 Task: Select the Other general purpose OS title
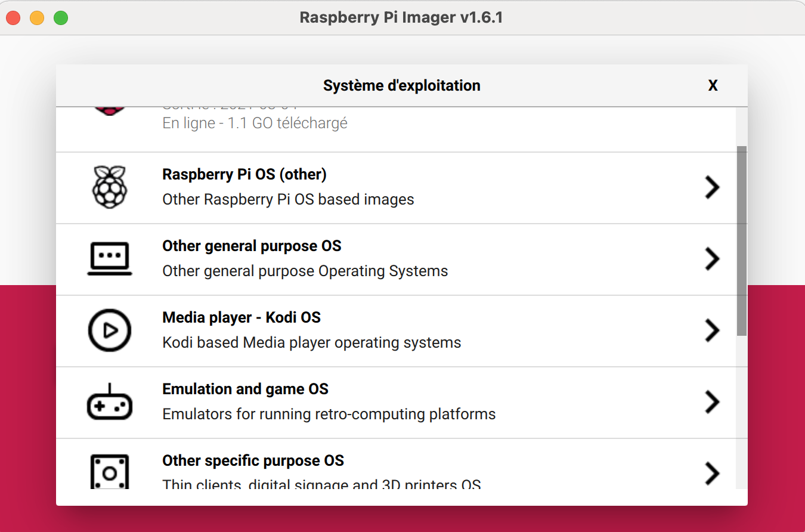(x=252, y=246)
